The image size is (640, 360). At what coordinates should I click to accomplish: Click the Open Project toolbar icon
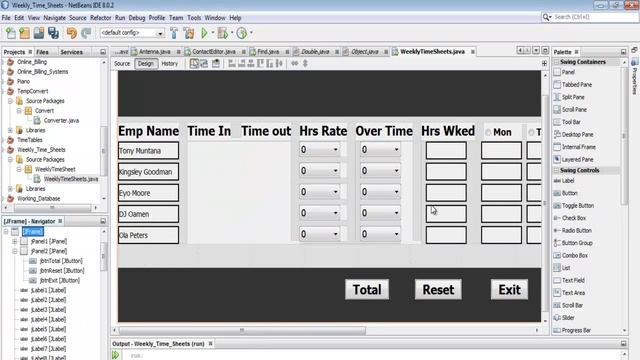[x=39, y=33]
